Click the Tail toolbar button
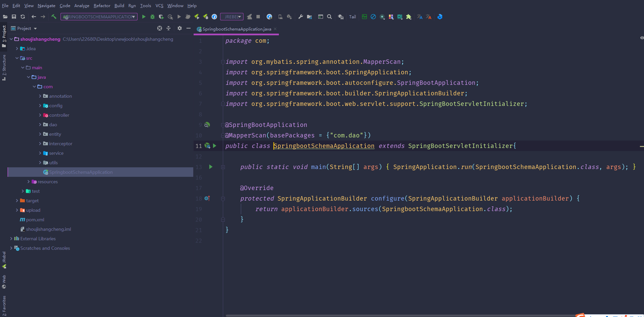The width and height of the screenshot is (644, 317). [353, 17]
